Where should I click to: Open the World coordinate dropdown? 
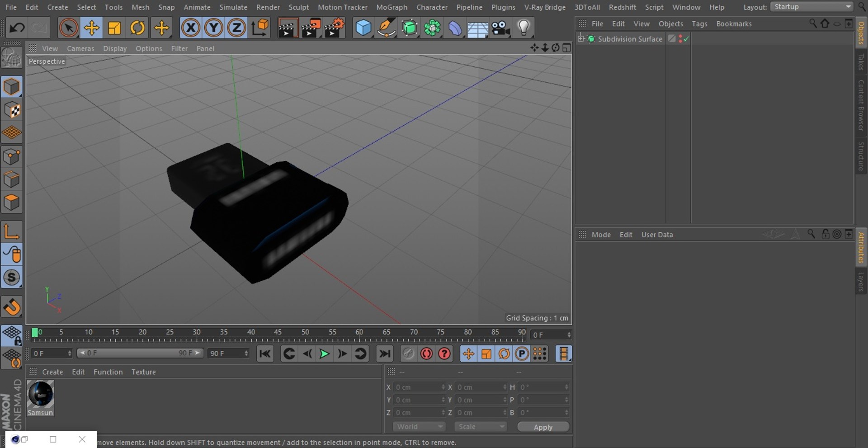(419, 427)
